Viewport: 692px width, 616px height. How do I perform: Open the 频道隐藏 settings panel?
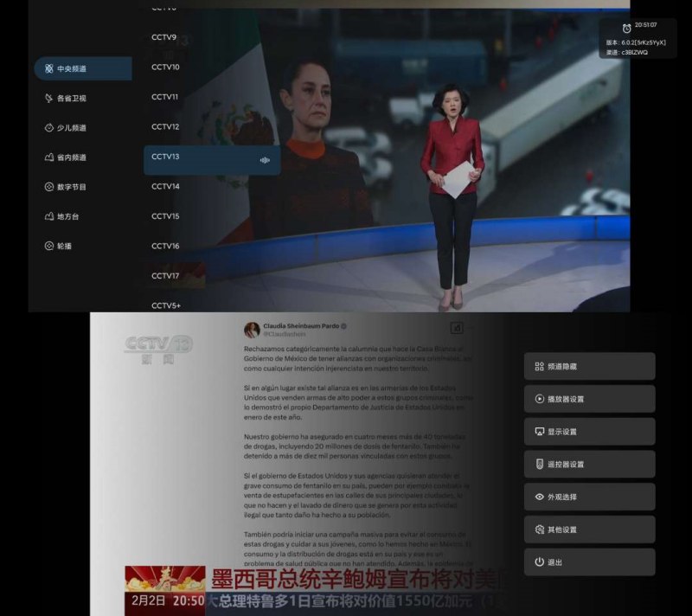click(x=588, y=366)
